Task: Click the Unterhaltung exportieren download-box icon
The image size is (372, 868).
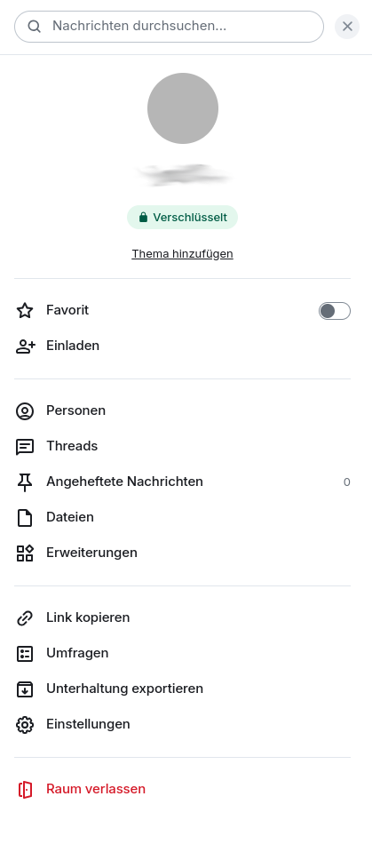Action: [x=25, y=689]
